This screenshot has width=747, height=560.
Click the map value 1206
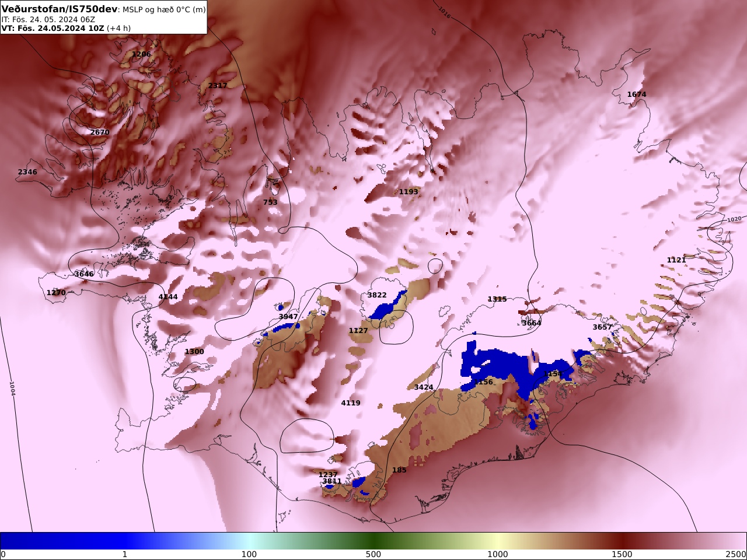point(141,54)
